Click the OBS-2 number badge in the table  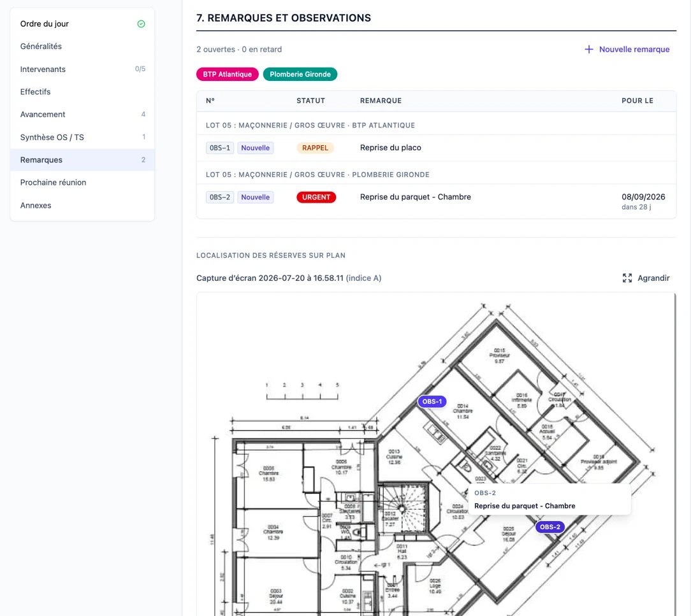220,197
